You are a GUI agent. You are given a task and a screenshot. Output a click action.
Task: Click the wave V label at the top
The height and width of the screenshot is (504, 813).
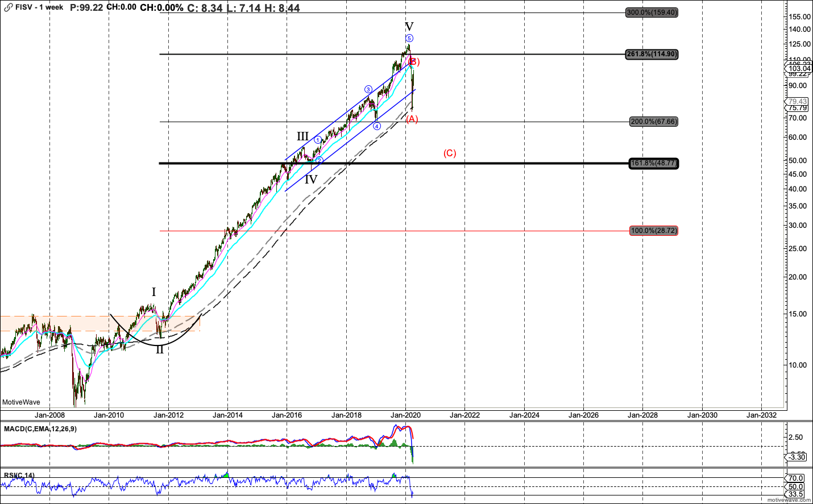[x=409, y=27]
